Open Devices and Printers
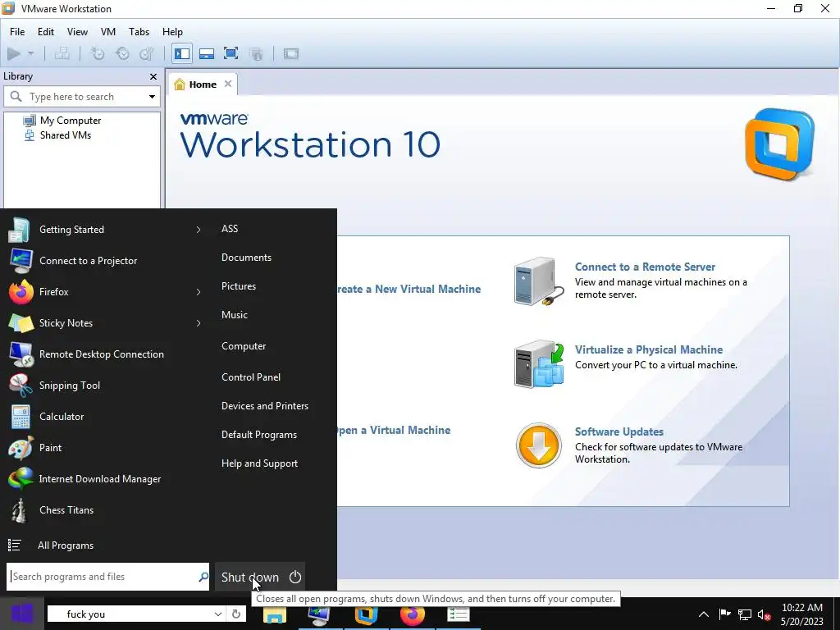 coord(265,406)
